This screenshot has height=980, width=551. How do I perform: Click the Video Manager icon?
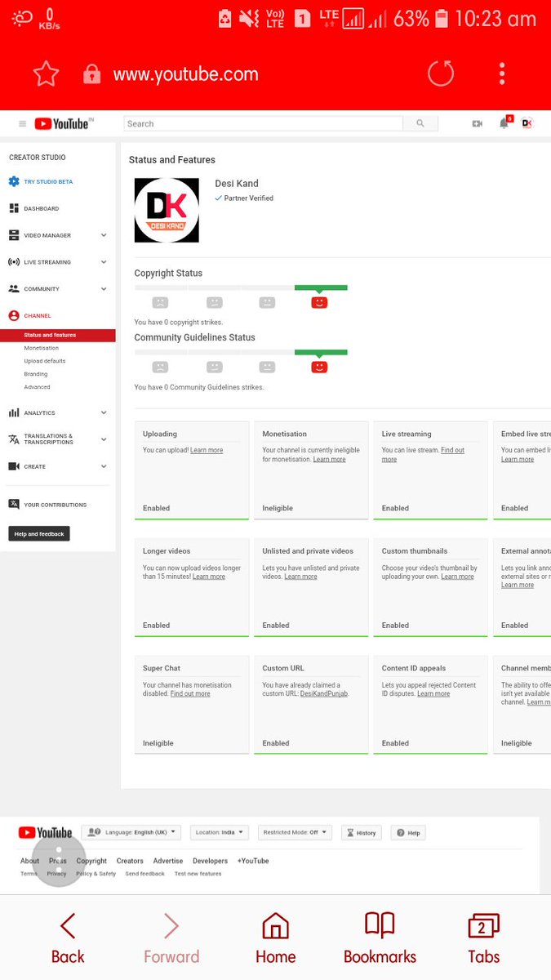click(x=14, y=235)
